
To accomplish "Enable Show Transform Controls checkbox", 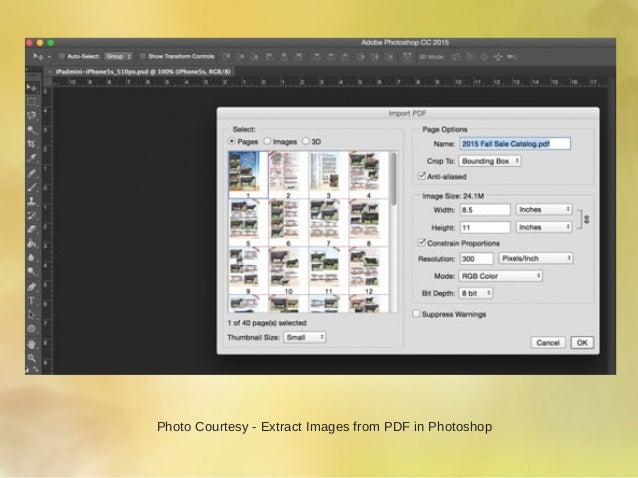I will [x=143, y=57].
